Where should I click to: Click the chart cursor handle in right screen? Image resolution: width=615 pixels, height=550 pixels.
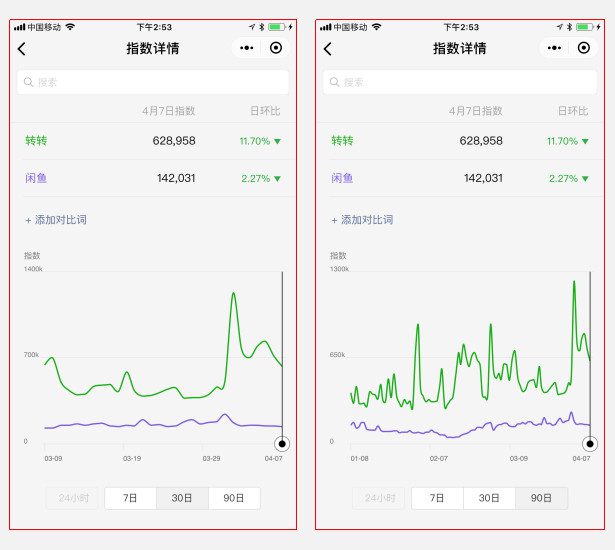(590, 444)
